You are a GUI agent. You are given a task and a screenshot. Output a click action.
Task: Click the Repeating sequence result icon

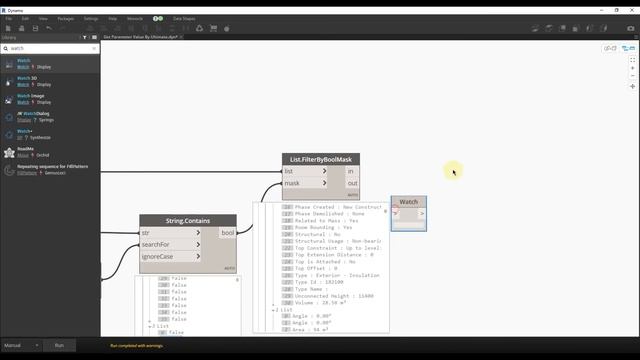pyautogui.click(x=9, y=170)
